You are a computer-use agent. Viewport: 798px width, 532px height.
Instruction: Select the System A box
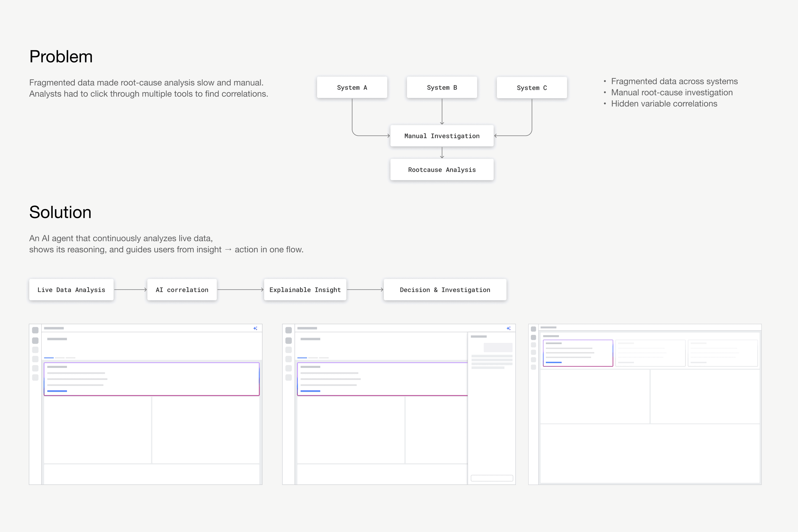(x=352, y=88)
